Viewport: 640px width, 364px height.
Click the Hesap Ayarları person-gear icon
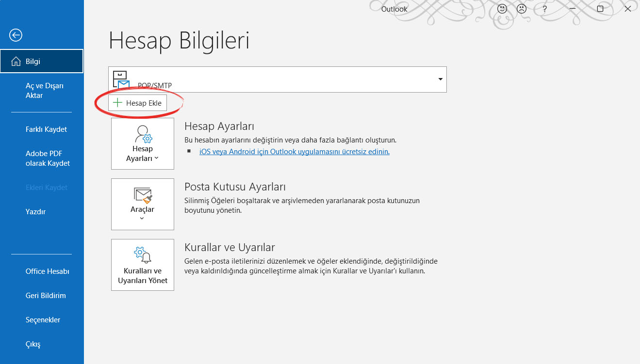click(x=144, y=134)
